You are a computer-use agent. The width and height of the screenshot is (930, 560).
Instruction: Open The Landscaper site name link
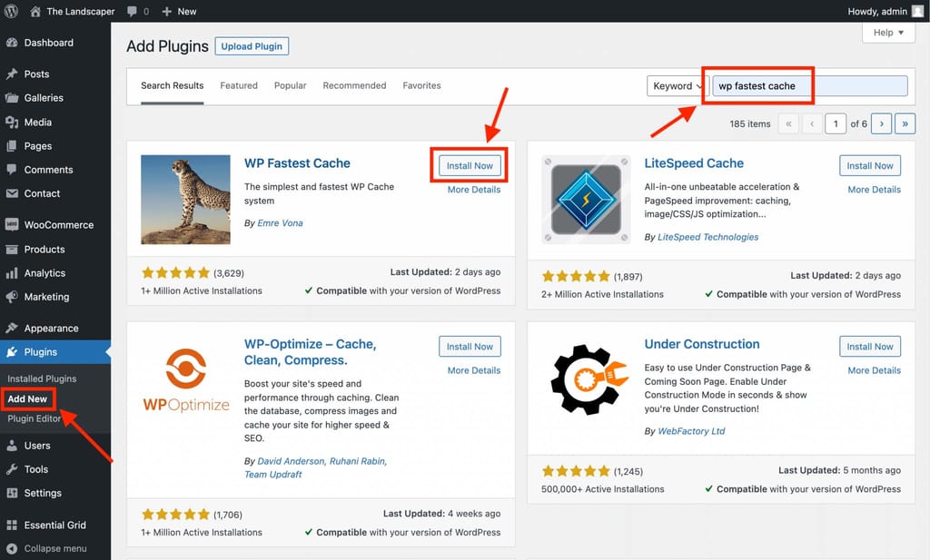click(x=81, y=11)
